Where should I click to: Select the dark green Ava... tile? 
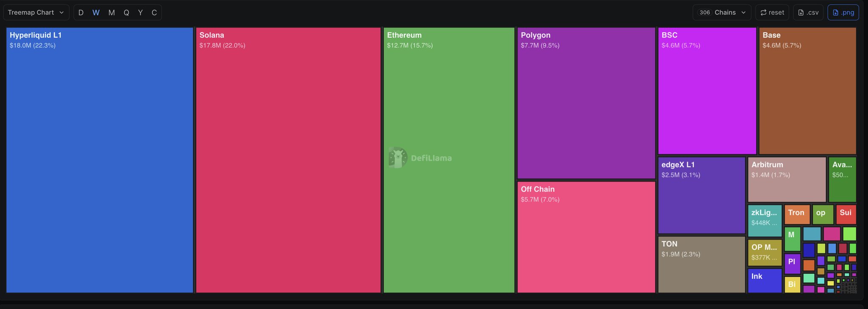point(843,179)
